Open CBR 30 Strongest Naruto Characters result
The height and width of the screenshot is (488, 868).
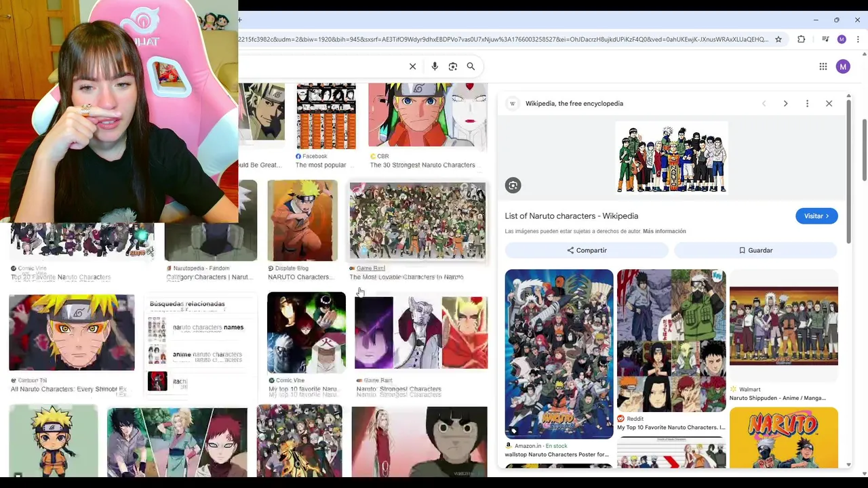pyautogui.click(x=427, y=116)
